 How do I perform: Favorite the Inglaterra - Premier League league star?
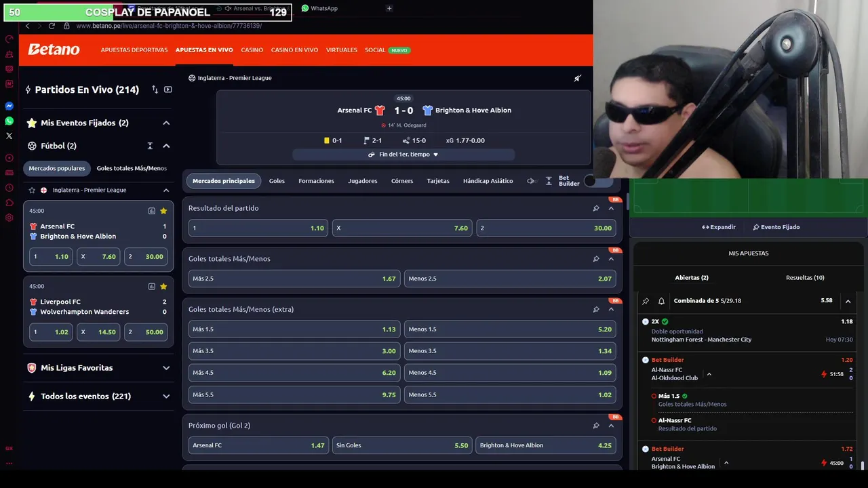pos(32,190)
